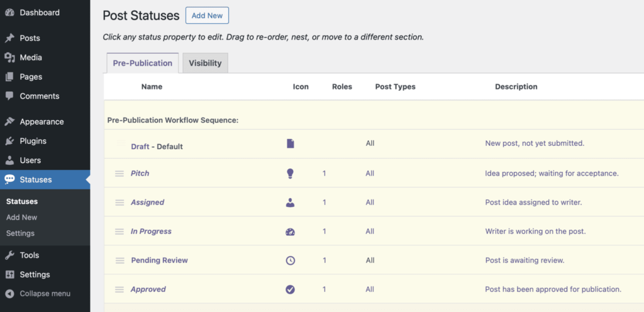This screenshot has width=644, height=312.
Task: Click the Description column header
Action: (516, 87)
